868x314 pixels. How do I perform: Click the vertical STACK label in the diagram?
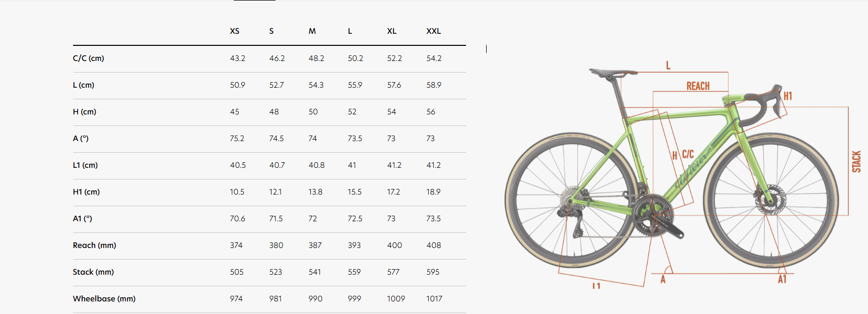tap(856, 161)
